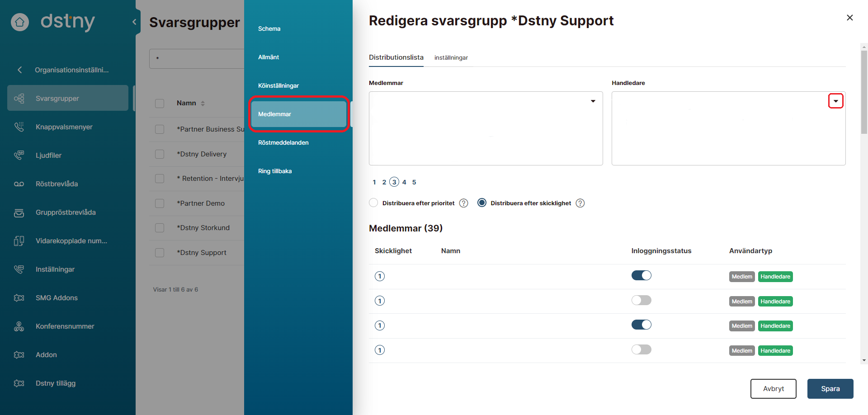Switch to the inställningar tab

(451, 58)
